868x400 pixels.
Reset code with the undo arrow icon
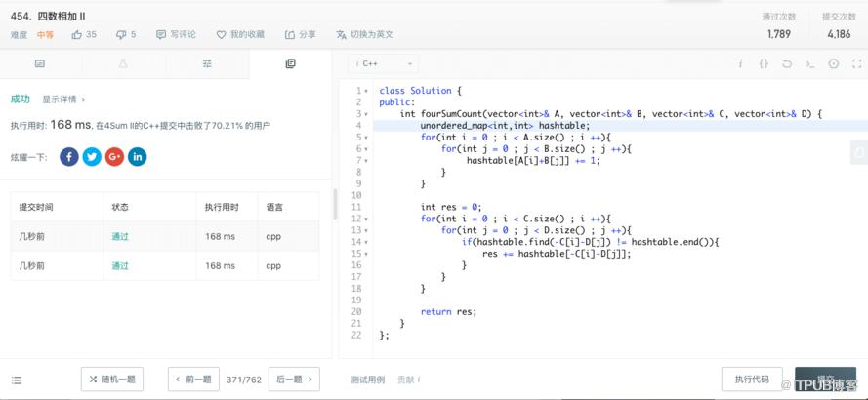787,63
